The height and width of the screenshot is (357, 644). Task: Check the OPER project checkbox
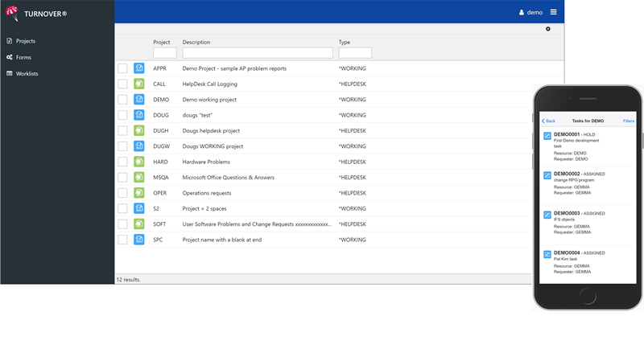coord(122,193)
